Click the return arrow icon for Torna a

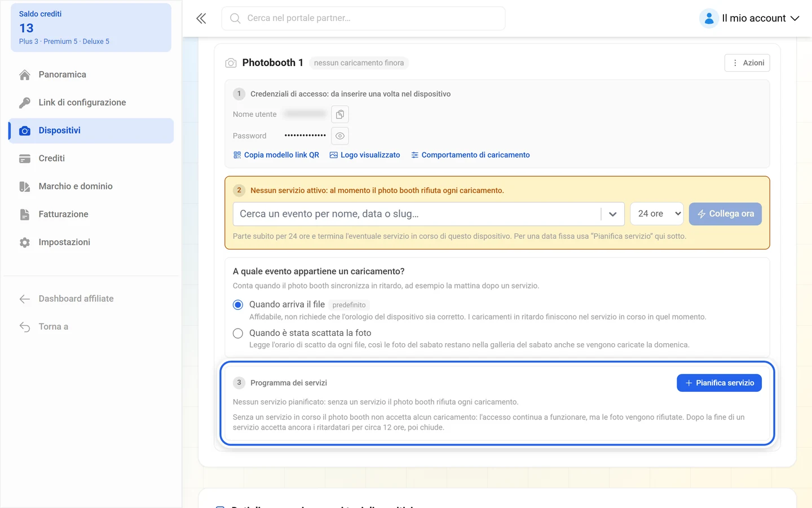click(x=25, y=327)
